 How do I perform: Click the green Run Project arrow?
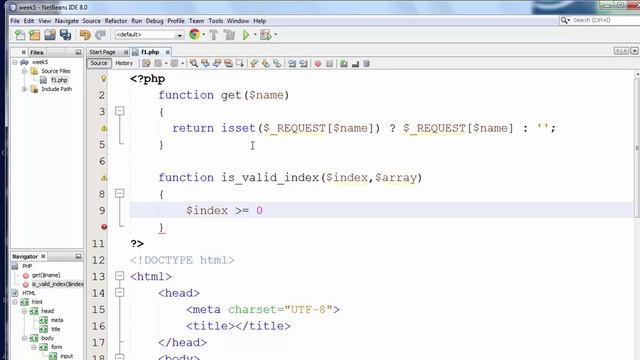coord(246,35)
